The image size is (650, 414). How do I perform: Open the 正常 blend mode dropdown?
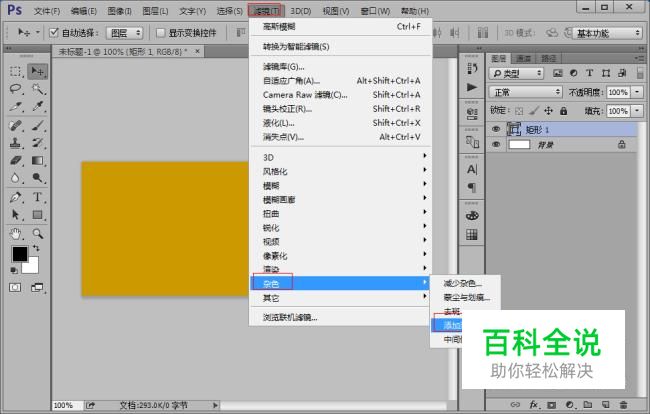[x=525, y=92]
